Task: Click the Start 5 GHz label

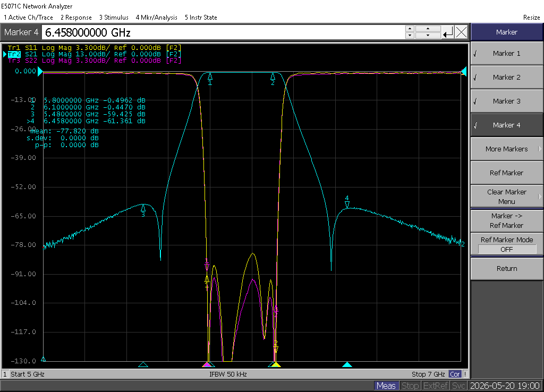Action: tap(28, 374)
